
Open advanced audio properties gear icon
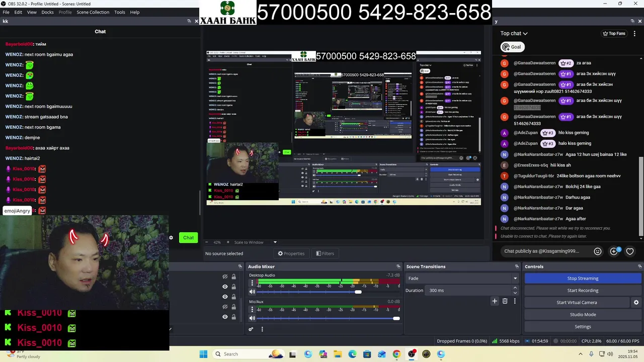[x=251, y=329]
